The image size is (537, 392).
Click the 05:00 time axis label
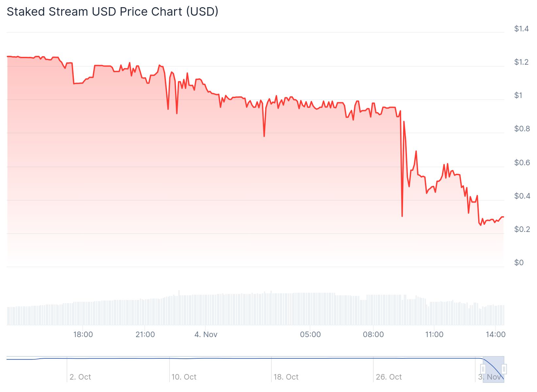pos(310,335)
